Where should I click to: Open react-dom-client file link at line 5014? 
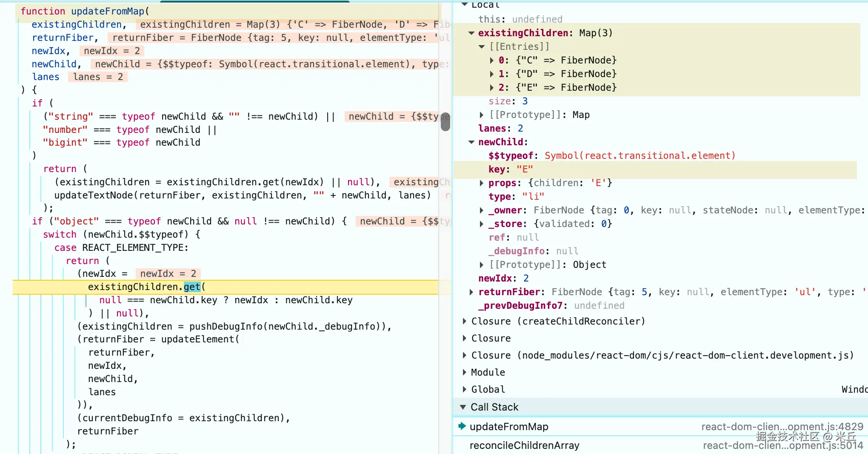click(x=783, y=445)
